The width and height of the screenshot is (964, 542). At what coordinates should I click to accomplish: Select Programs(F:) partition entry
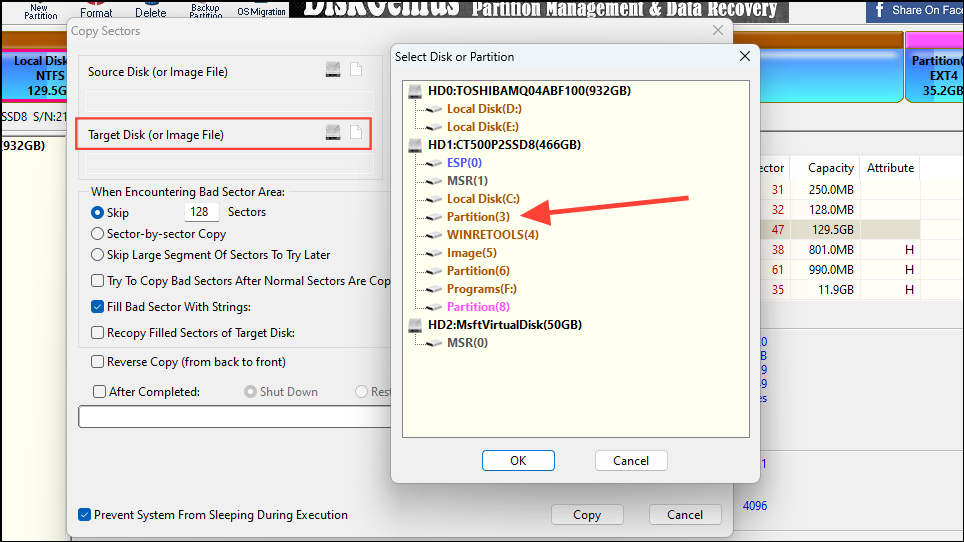(482, 289)
